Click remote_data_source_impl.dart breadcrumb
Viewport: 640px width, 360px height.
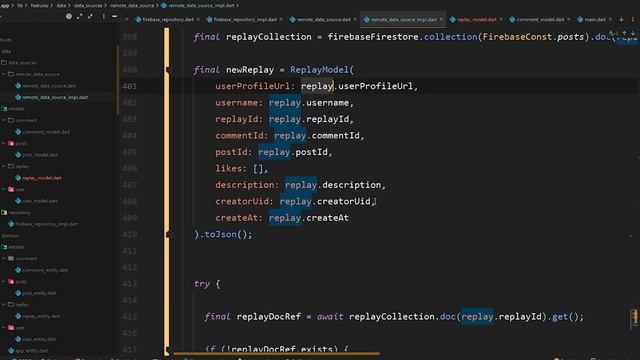coord(201,6)
